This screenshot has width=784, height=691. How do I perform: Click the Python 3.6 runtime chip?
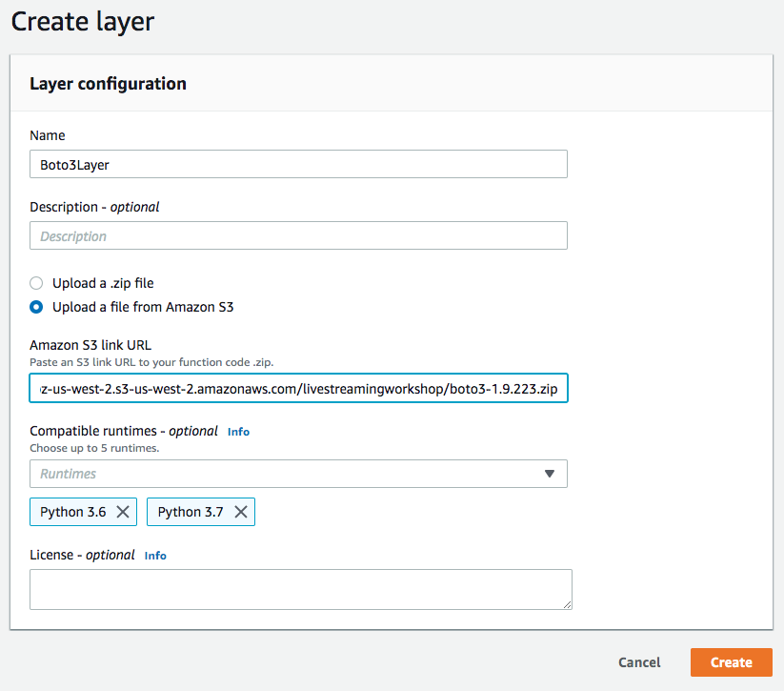73,512
